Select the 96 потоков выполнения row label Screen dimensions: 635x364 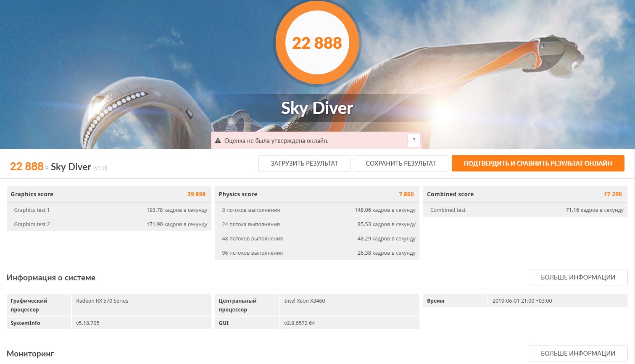tap(253, 253)
